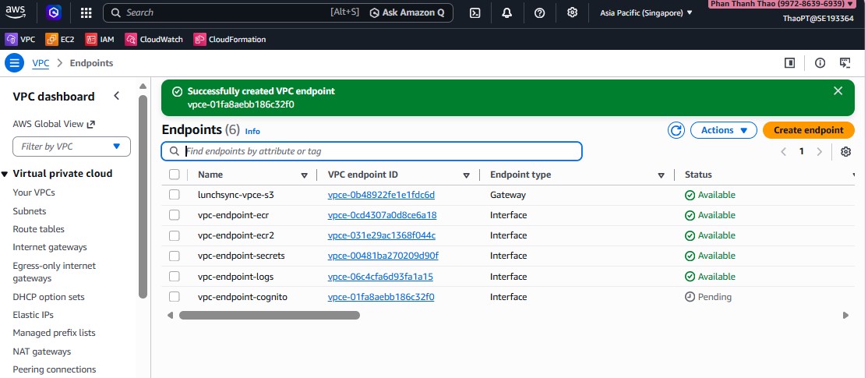Collapse the VPC dashboard sidebar
868x378 pixels.
click(117, 96)
